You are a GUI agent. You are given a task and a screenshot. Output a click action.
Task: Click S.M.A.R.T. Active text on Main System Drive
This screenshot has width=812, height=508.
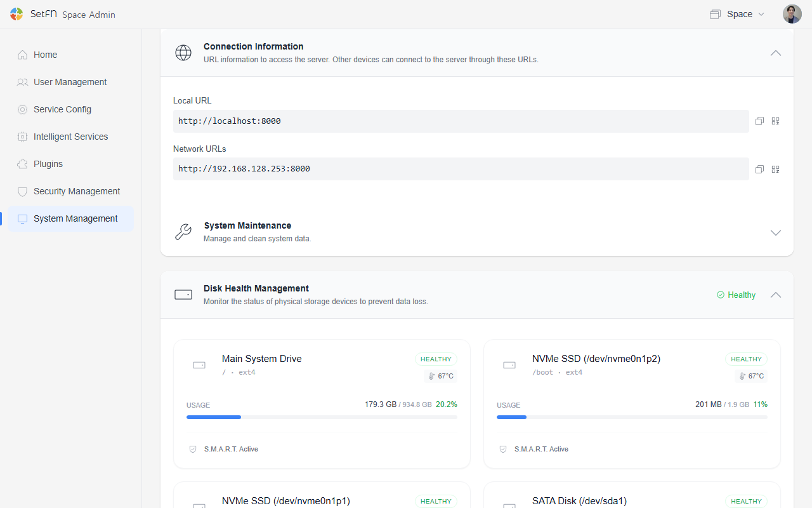231,449
